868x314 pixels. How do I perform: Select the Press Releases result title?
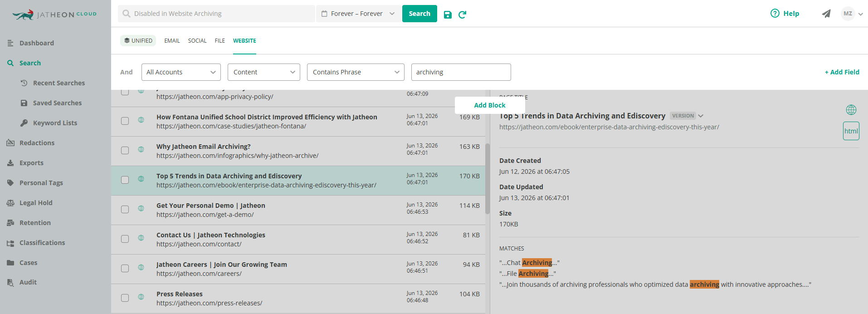180,294
